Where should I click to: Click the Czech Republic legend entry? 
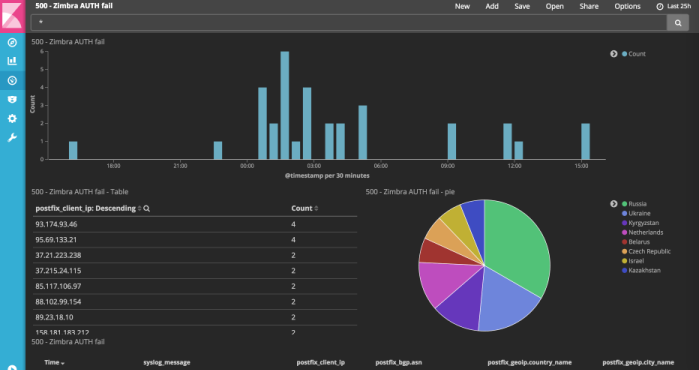646,251
